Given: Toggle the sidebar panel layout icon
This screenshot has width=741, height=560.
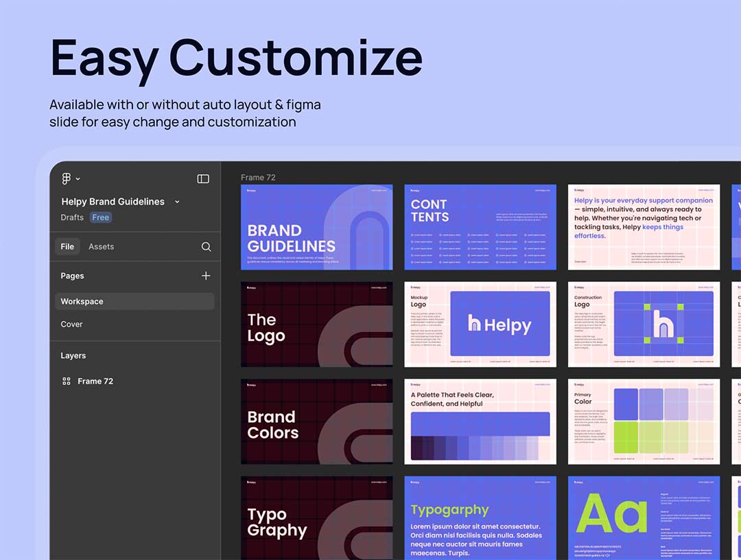Looking at the screenshot, I should click(x=203, y=178).
